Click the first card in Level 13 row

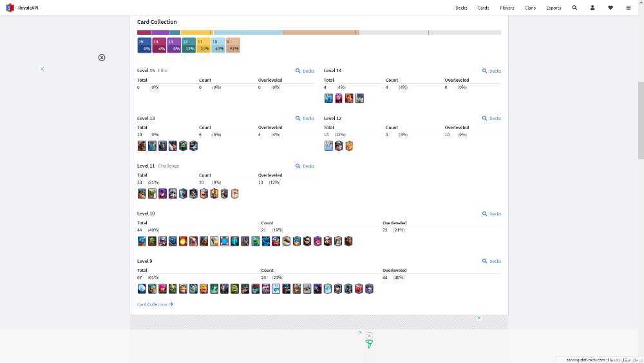(x=142, y=146)
